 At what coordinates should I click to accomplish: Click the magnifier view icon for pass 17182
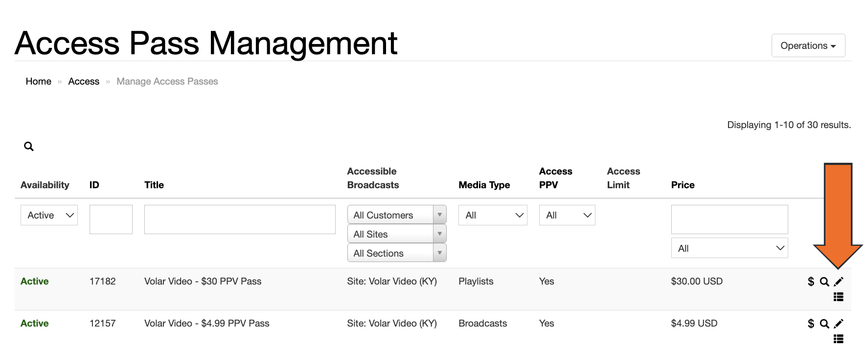point(824,282)
